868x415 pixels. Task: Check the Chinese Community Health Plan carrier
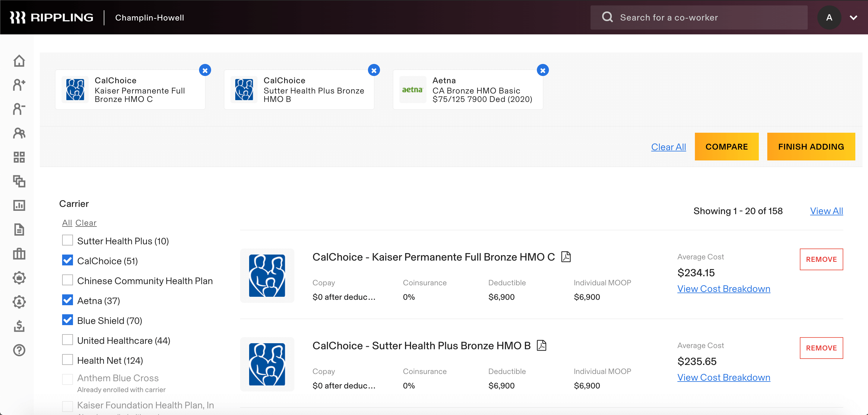67,280
